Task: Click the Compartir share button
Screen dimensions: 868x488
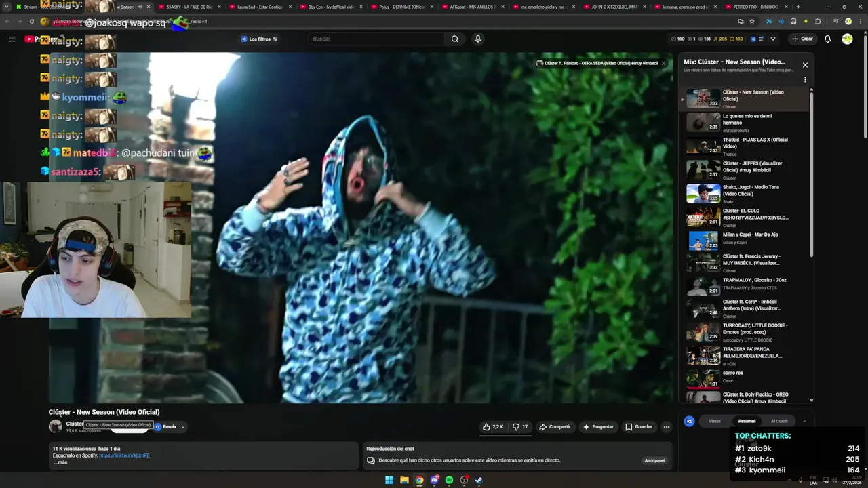Action: (555, 427)
